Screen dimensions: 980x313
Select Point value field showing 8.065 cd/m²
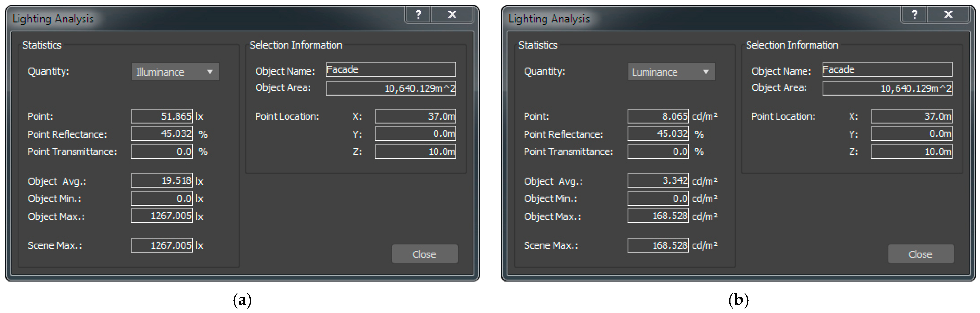coord(658,116)
